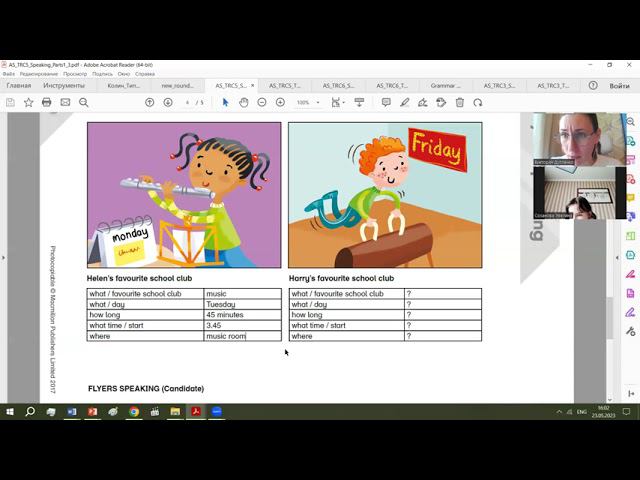Open the Sign document tool

tap(423, 102)
